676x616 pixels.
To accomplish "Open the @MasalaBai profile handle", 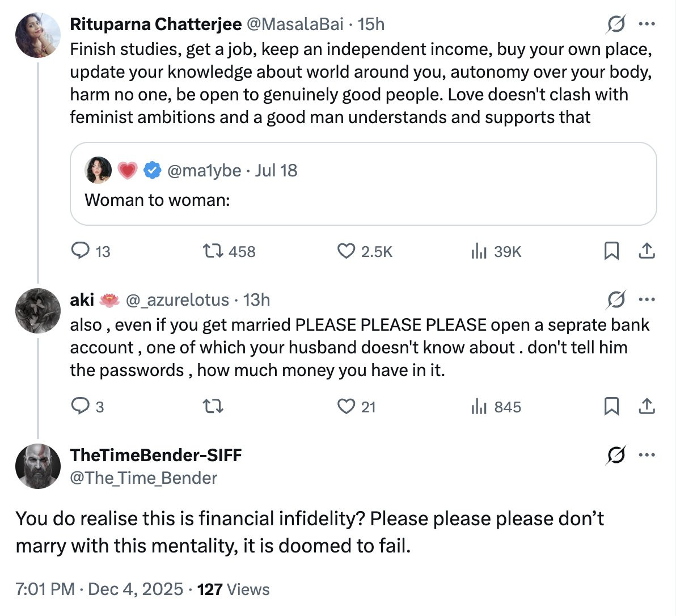I will [295, 24].
